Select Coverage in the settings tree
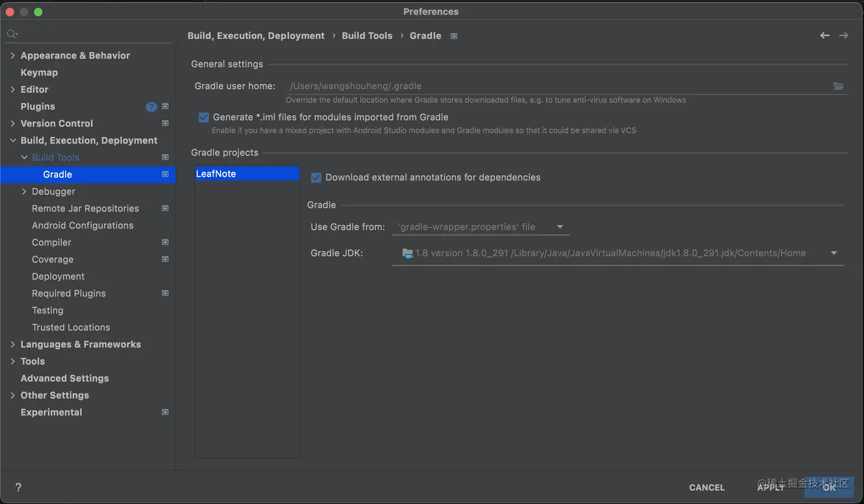Screen dimensions: 864x504 coord(53,259)
